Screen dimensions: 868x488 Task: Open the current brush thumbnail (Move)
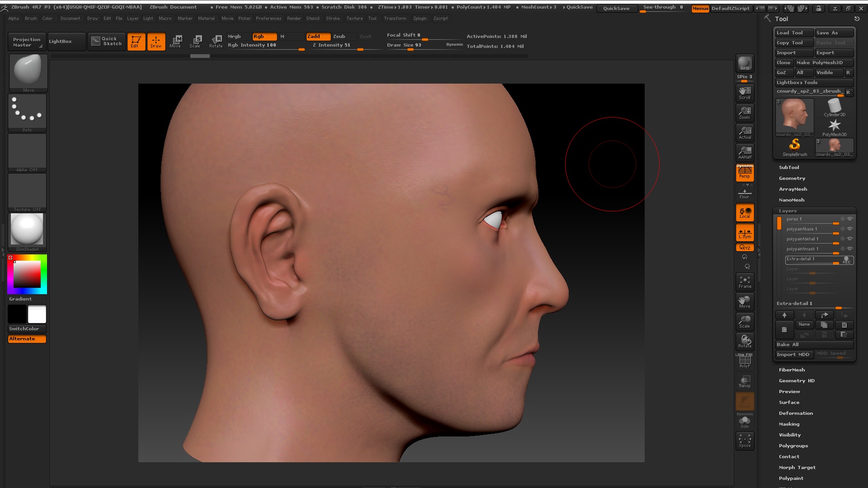pos(28,73)
